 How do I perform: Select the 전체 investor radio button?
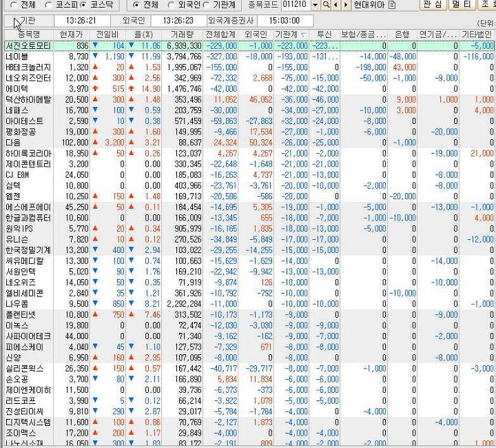click(136, 5)
